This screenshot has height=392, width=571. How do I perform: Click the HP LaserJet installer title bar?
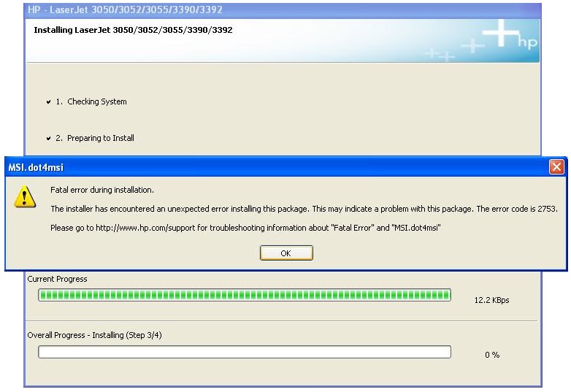[x=283, y=9]
